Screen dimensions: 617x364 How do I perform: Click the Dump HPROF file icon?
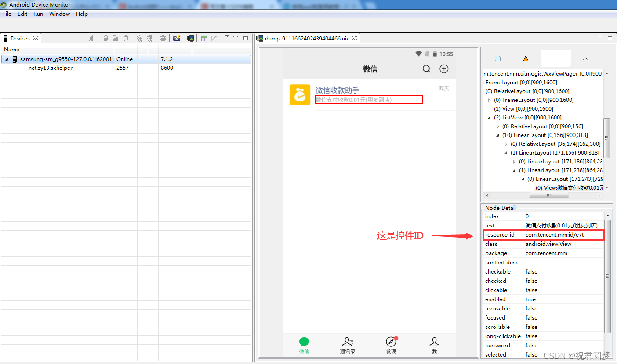(x=116, y=38)
